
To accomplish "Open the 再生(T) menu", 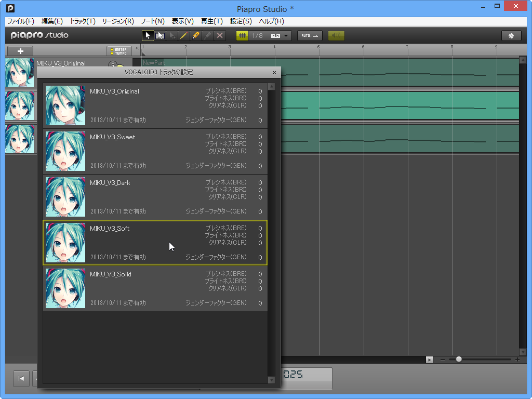I will coord(212,21).
